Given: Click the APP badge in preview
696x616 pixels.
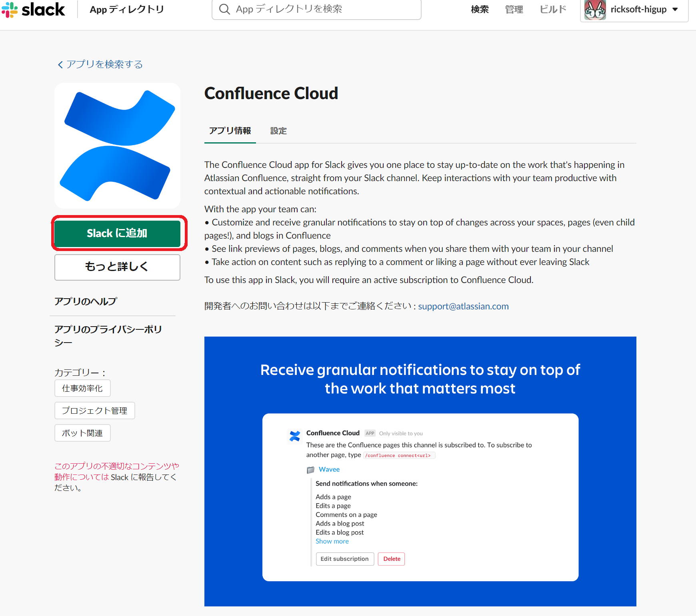Looking at the screenshot, I should [x=370, y=433].
